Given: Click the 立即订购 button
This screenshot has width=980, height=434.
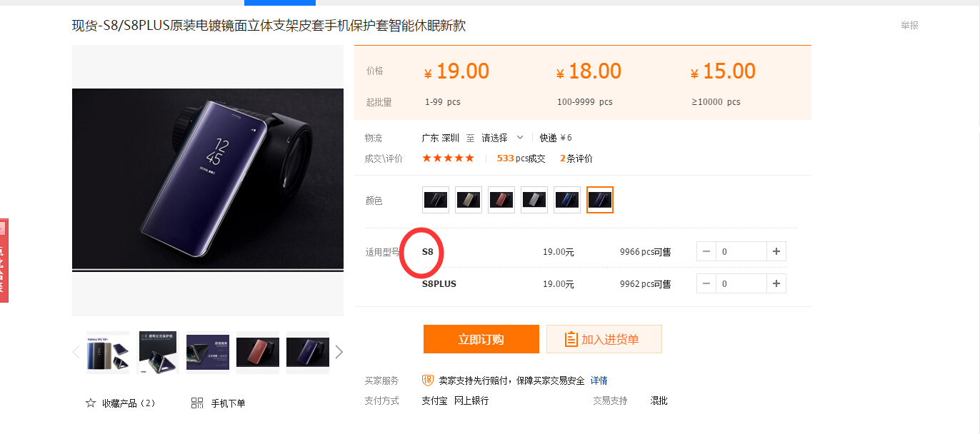Looking at the screenshot, I should [x=481, y=339].
